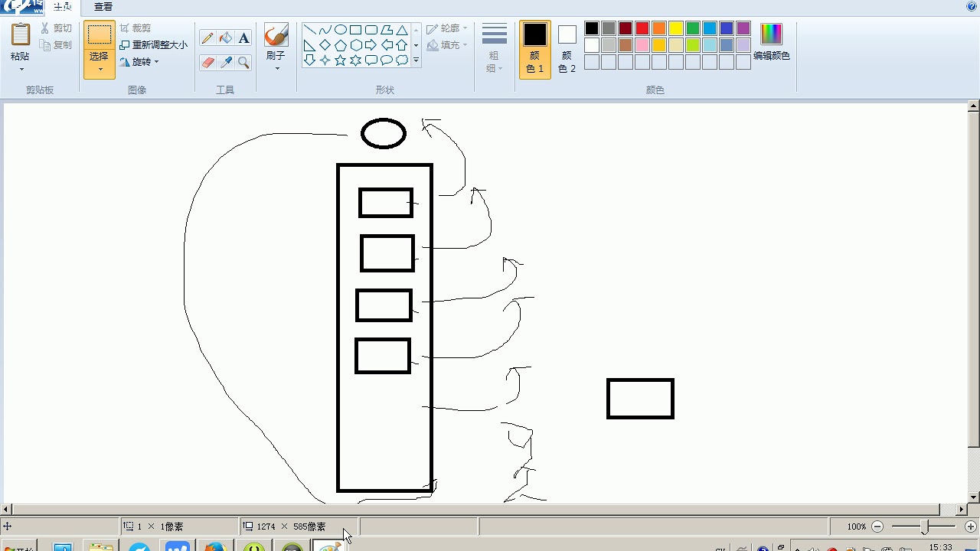Viewport: 980px width, 551px height.
Task: Expand the 选择 selection options arrow
Action: pos(100,70)
